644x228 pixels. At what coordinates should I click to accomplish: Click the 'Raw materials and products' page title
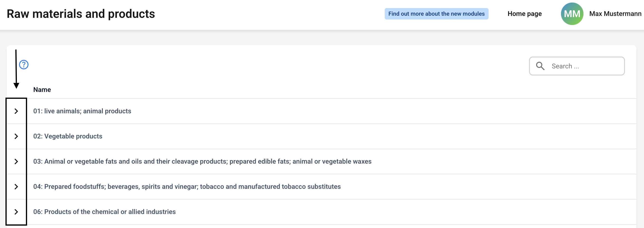click(x=81, y=14)
